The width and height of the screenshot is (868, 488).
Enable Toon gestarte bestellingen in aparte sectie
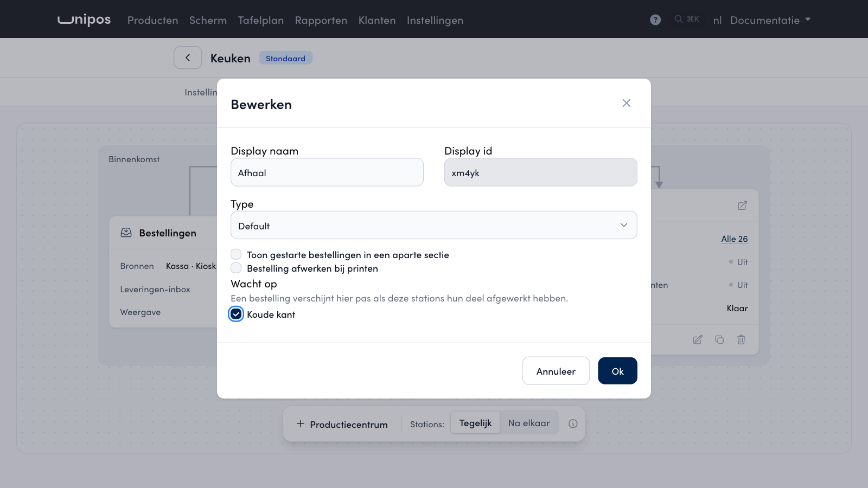236,254
